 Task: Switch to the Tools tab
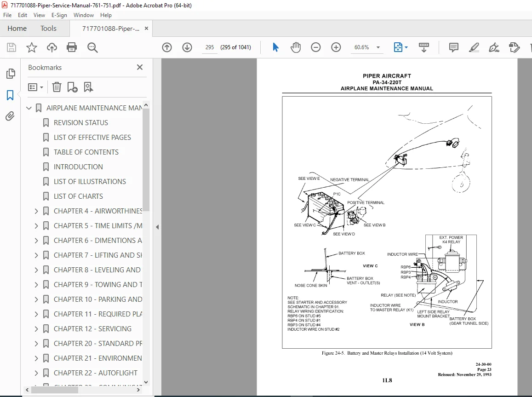(x=49, y=29)
